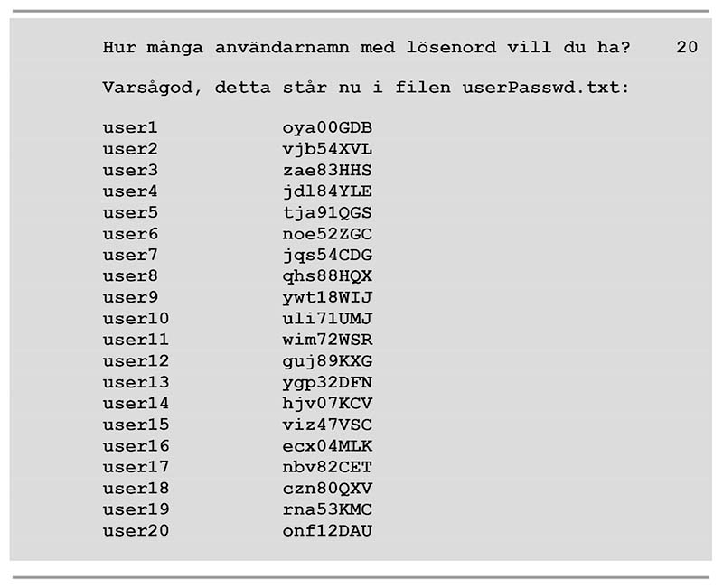Select the username user1

[130, 127]
